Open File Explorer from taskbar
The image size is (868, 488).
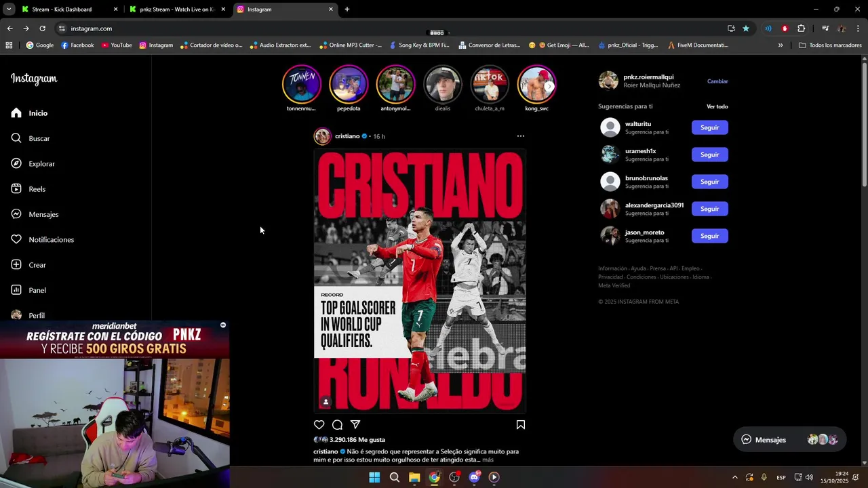[414, 477]
